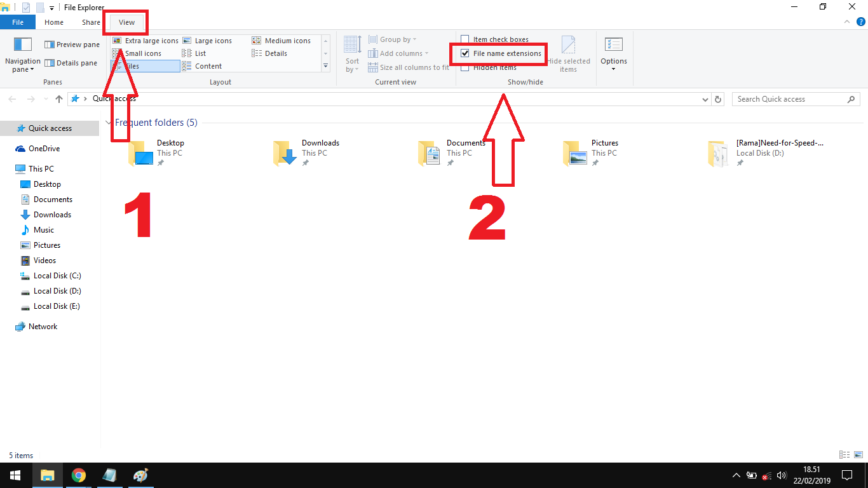The image size is (868, 488).
Task: Open Downloads under This PC
Action: tap(52, 215)
